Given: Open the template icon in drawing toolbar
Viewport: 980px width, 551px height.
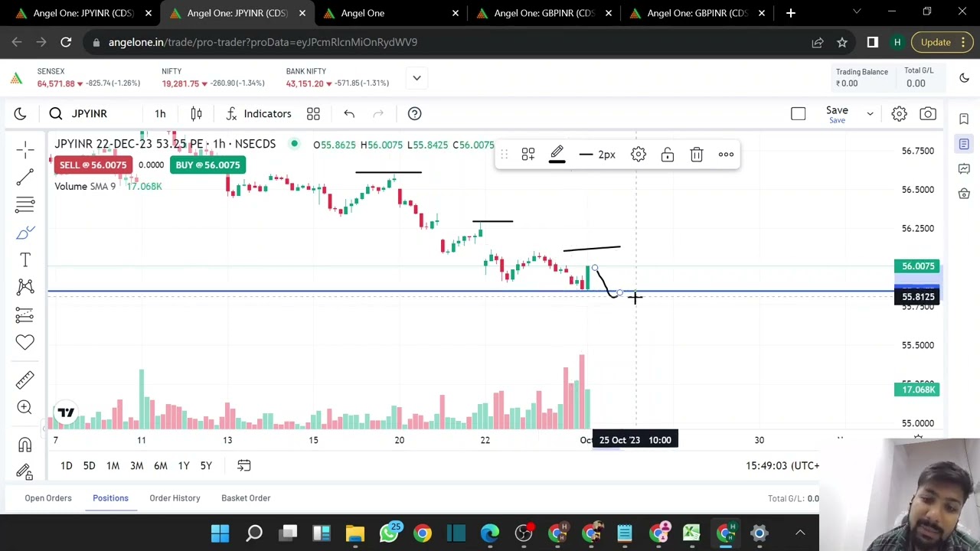Looking at the screenshot, I should click(528, 155).
